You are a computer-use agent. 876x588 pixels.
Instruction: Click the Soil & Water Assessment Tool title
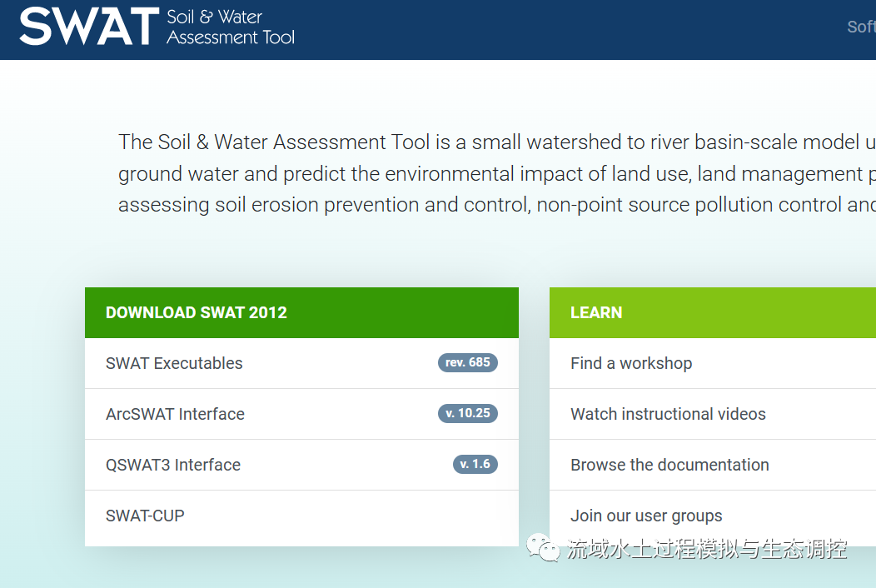click(x=231, y=27)
